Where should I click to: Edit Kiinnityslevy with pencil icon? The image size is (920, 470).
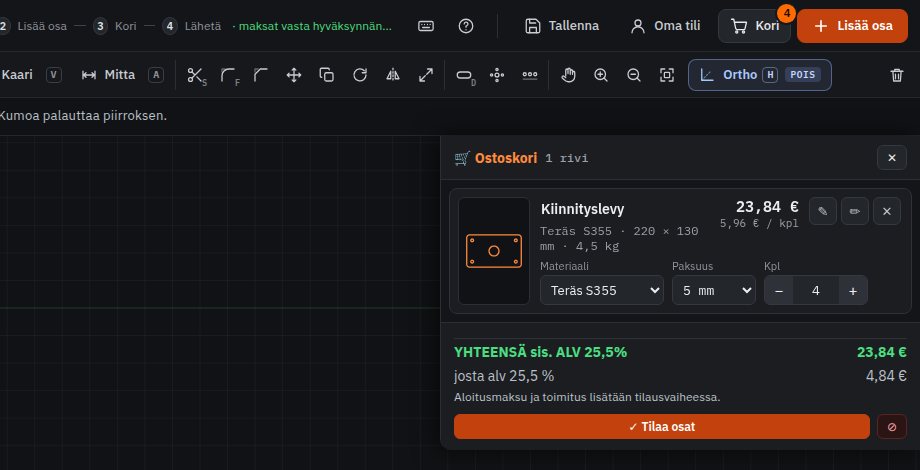(823, 211)
